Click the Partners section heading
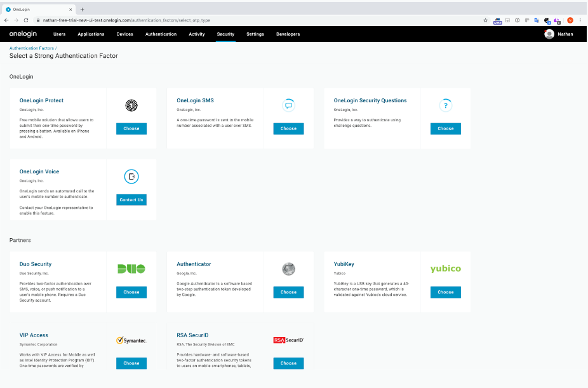 point(20,240)
